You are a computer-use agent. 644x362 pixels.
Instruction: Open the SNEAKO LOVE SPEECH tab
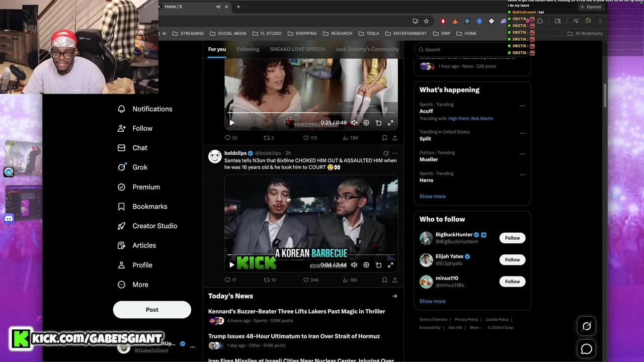297,49
